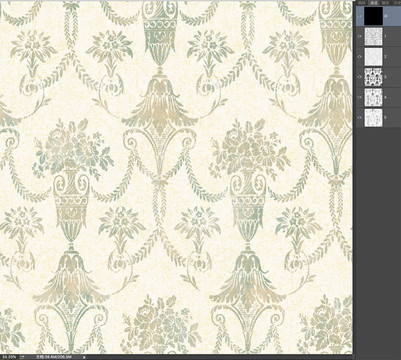Screen dimensions: 401x360
Task: Select channel 4 thumbnail
Action: (373, 97)
